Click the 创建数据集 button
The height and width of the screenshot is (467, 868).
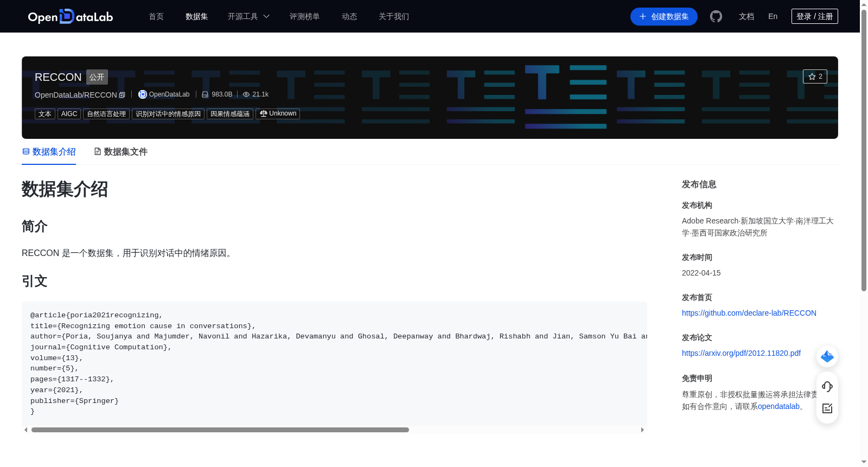(x=664, y=17)
